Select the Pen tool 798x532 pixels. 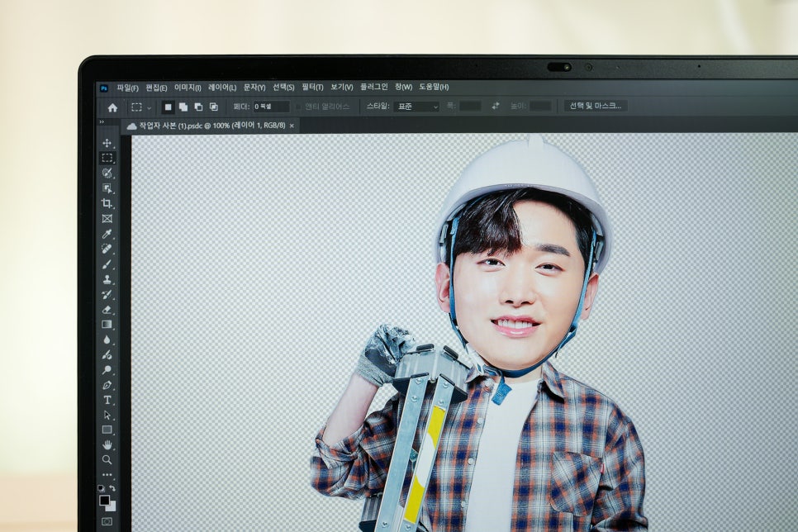tap(107, 386)
